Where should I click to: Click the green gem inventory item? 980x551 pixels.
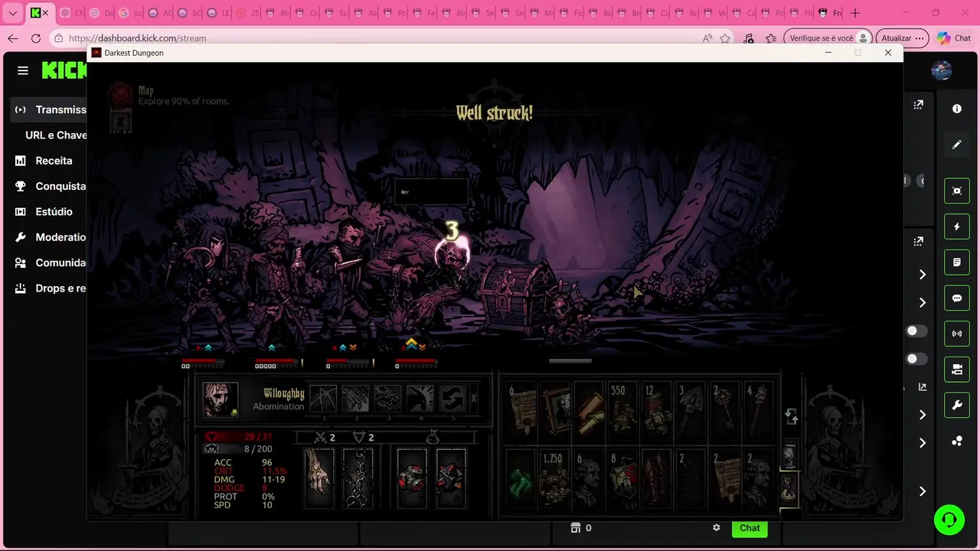click(x=522, y=480)
